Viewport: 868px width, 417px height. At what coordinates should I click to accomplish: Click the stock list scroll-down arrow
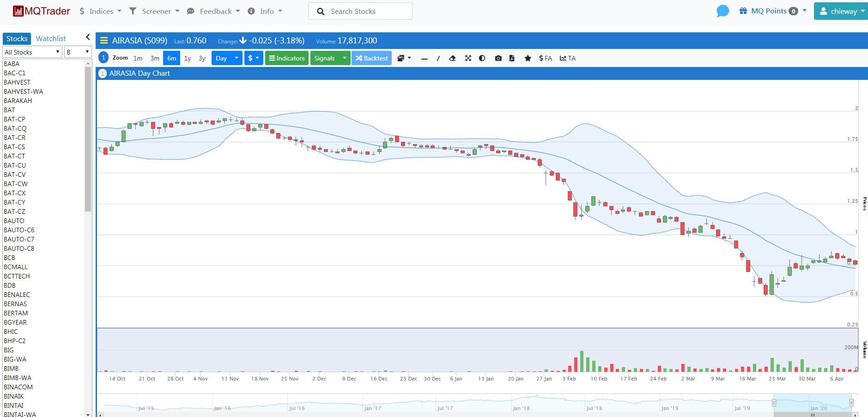(88, 414)
